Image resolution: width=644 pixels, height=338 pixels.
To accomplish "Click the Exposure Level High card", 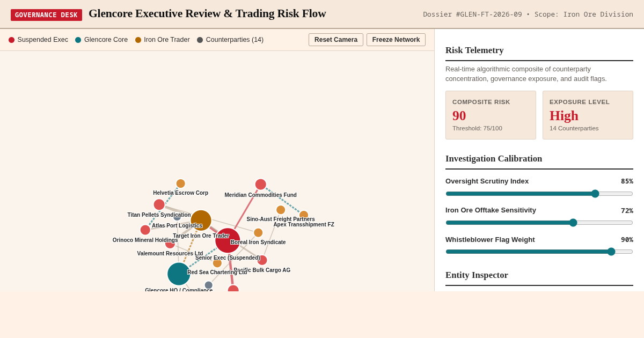I will pos(588,115).
